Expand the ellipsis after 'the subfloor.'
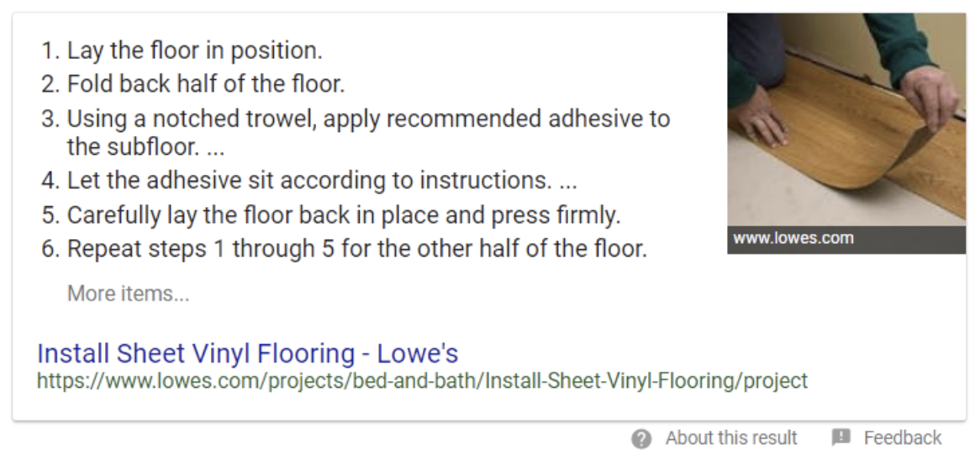 coord(215,147)
